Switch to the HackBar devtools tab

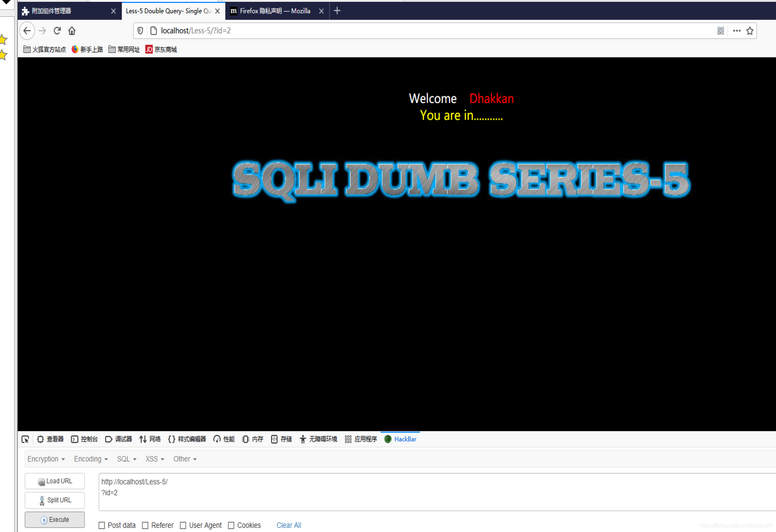coord(401,439)
